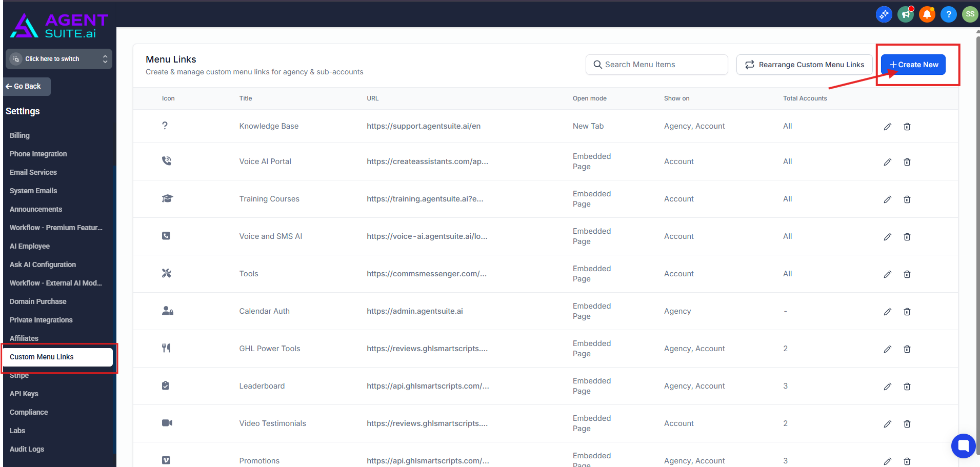The height and width of the screenshot is (467, 980).
Task: Click the Knowledge Base support URL
Action: coord(424,126)
